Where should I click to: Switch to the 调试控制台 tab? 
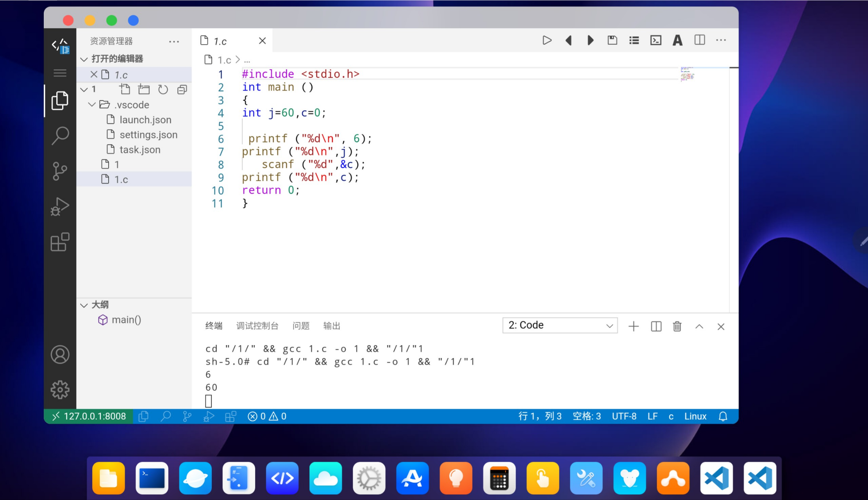pyautogui.click(x=257, y=326)
